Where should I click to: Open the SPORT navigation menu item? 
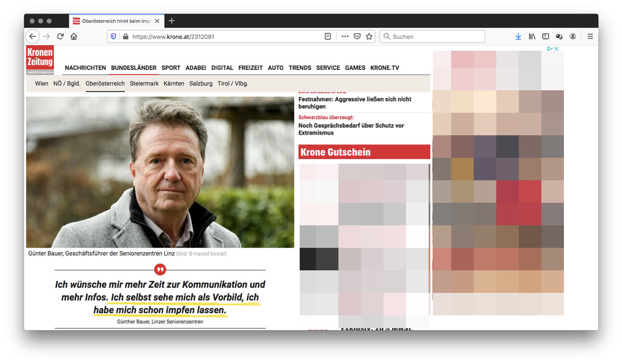171,68
